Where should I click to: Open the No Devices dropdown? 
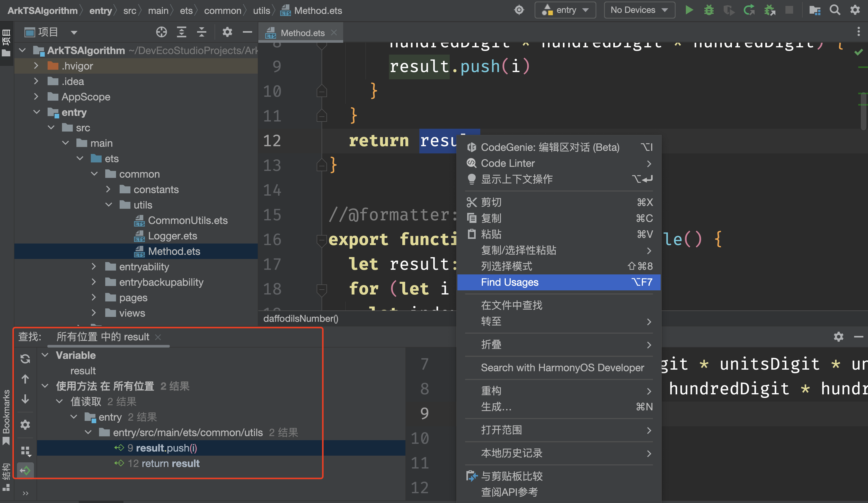pyautogui.click(x=639, y=10)
